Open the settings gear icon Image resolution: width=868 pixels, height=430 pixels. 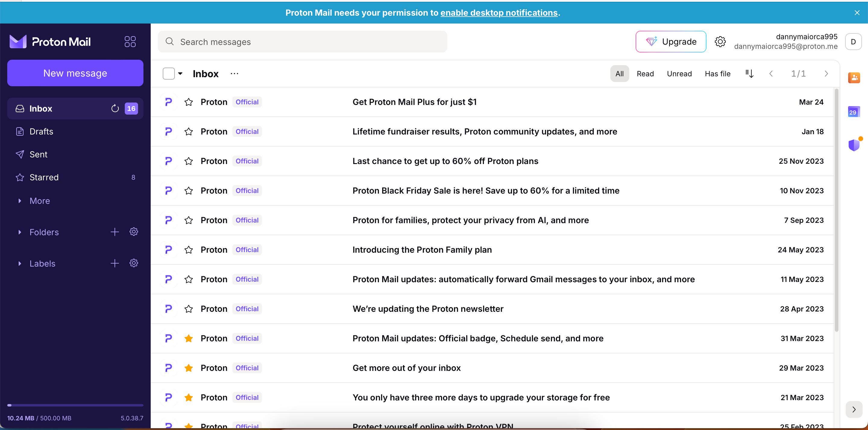(720, 42)
